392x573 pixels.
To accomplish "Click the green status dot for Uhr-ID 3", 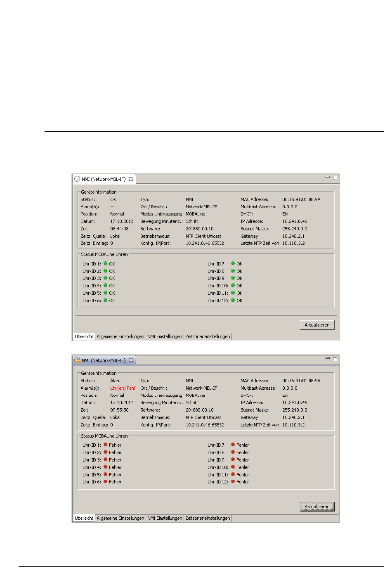I will pos(106,278).
